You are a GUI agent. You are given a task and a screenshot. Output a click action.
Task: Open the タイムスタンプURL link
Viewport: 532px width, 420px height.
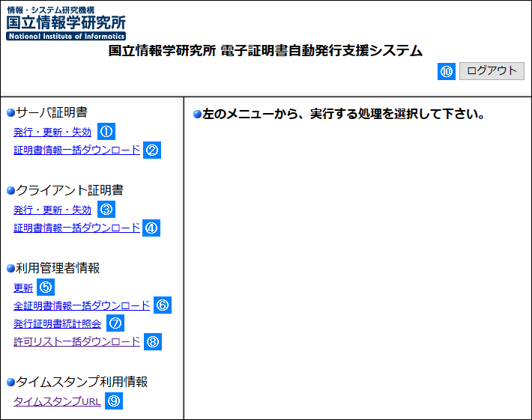pos(58,401)
